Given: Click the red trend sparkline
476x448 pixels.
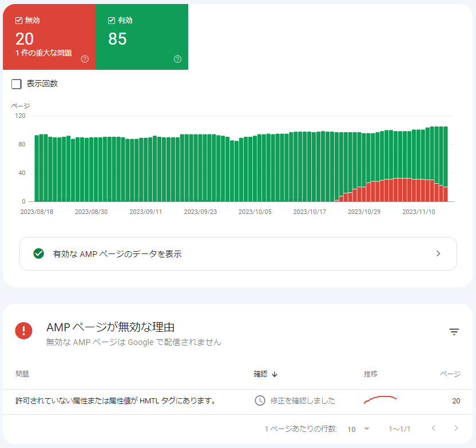Looking at the screenshot, I should (x=380, y=400).
